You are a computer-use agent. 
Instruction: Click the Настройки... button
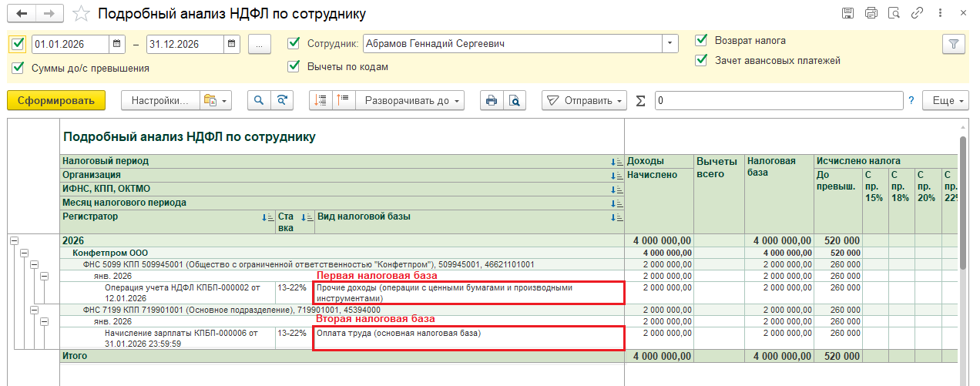click(159, 100)
